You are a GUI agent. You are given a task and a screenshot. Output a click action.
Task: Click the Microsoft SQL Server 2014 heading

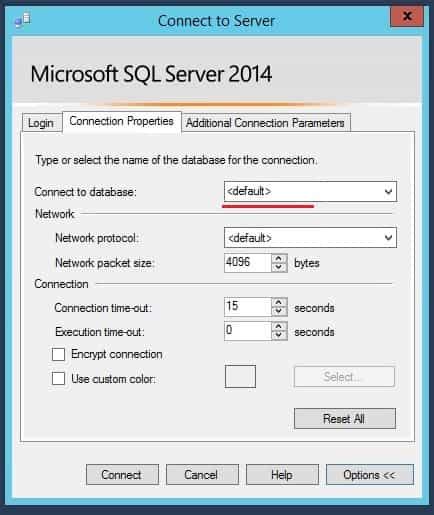point(151,74)
